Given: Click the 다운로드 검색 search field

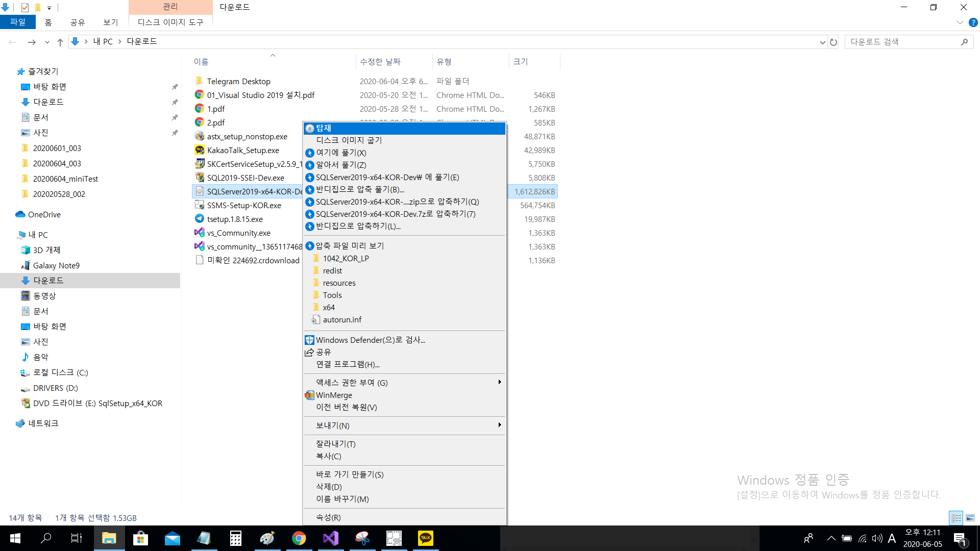Looking at the screenshot, I should (x=901, y=42).
